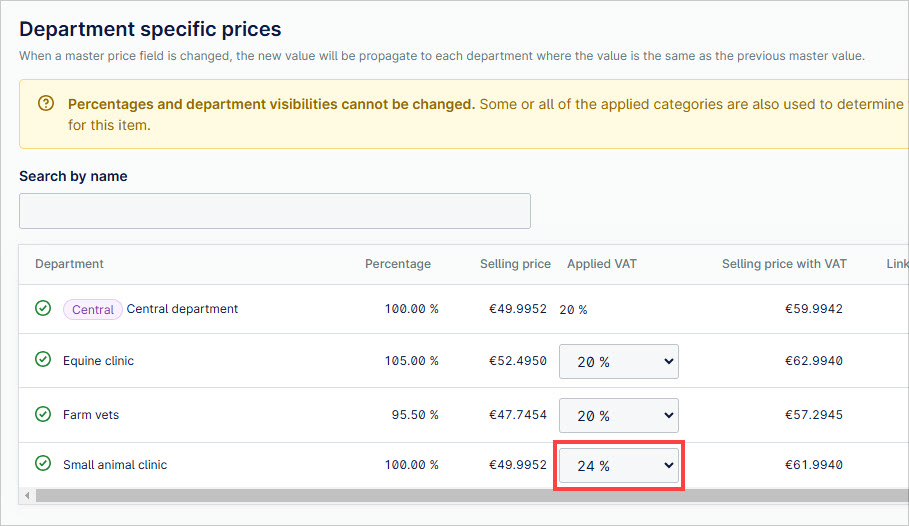909x526 pixels.
Task: Click the 95.50 % percentage value
Action: (415, 415)
